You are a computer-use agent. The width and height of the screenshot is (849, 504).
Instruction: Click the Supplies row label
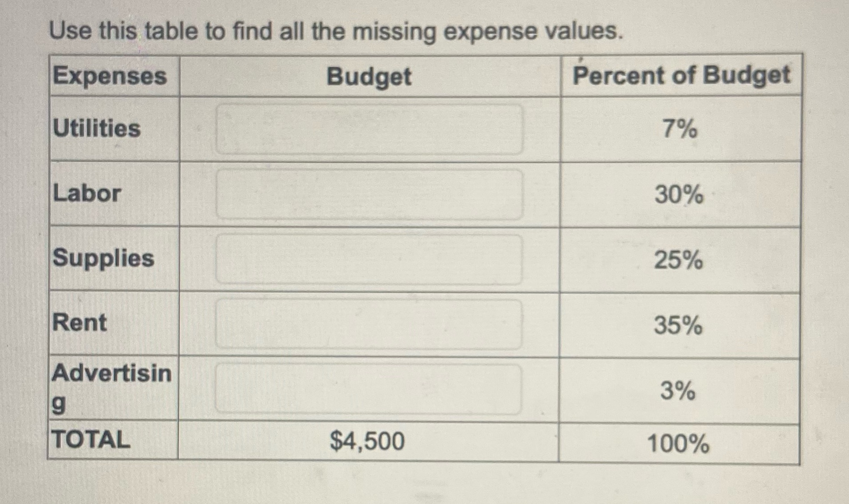(103, 258)
